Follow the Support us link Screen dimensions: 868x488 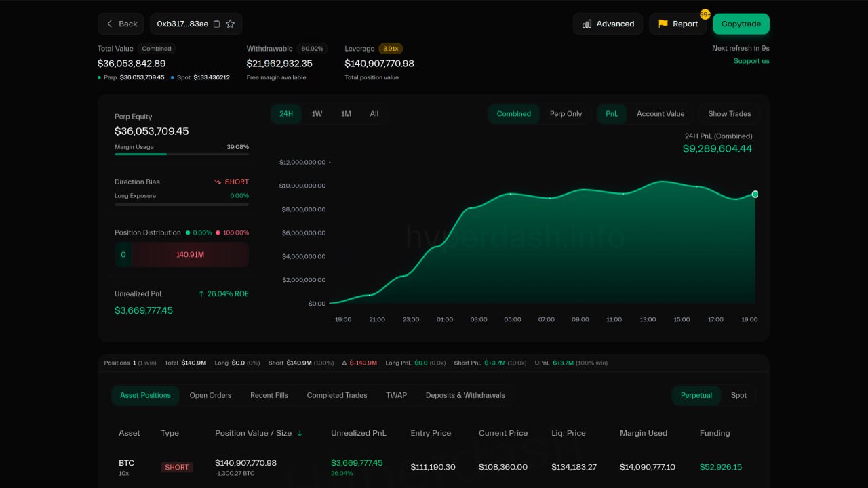751,61
